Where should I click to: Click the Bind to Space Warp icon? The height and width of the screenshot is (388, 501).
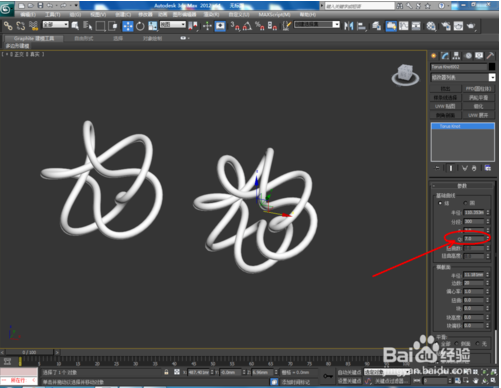[33, 26]
